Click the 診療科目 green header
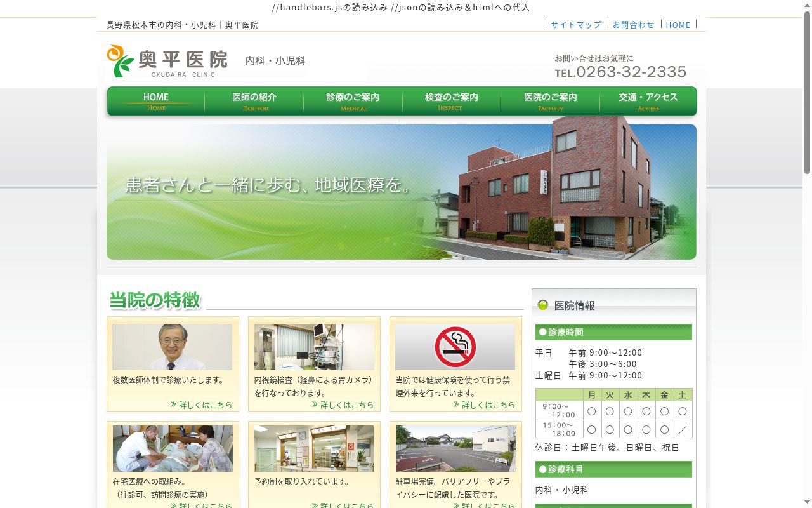 (613, 469)
